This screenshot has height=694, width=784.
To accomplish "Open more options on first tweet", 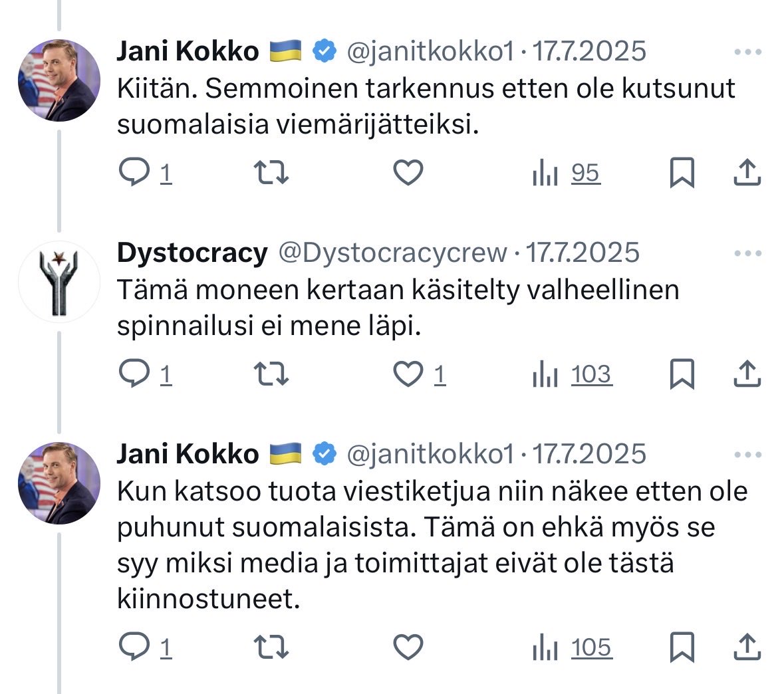I will click(747, 52).
